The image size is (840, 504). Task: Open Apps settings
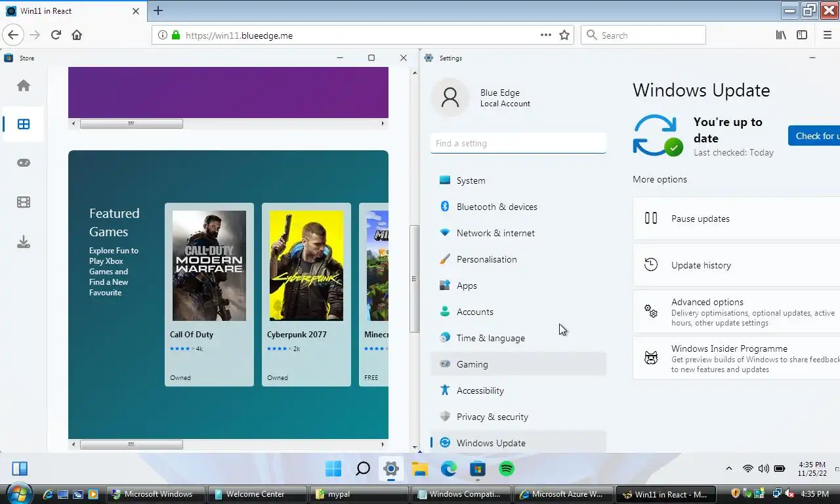[518, 285]
